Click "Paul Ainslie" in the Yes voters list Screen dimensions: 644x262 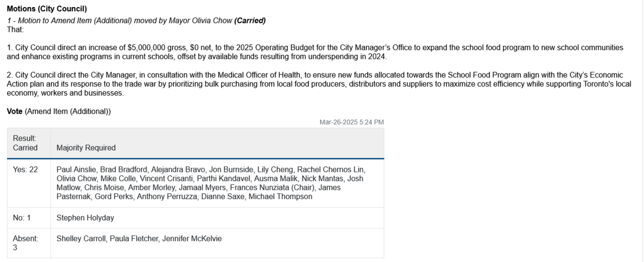pyautogui.click(x=75, y=170)
